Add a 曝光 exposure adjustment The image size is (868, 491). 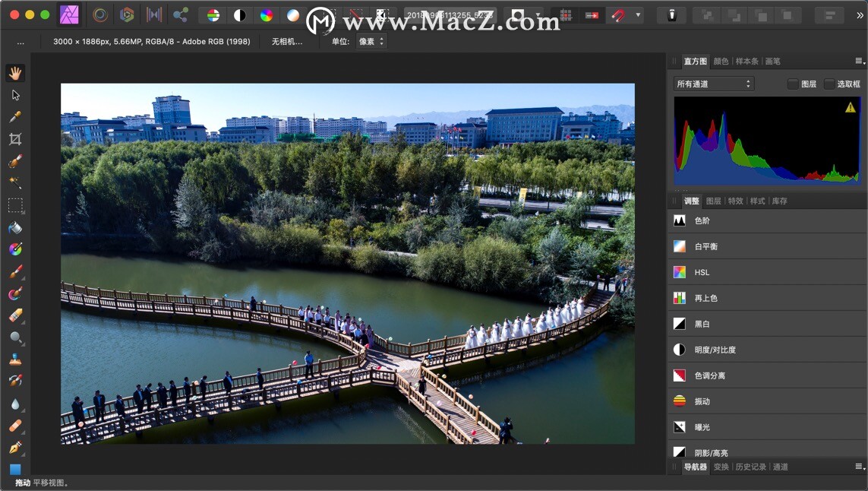tap(767, 427)
